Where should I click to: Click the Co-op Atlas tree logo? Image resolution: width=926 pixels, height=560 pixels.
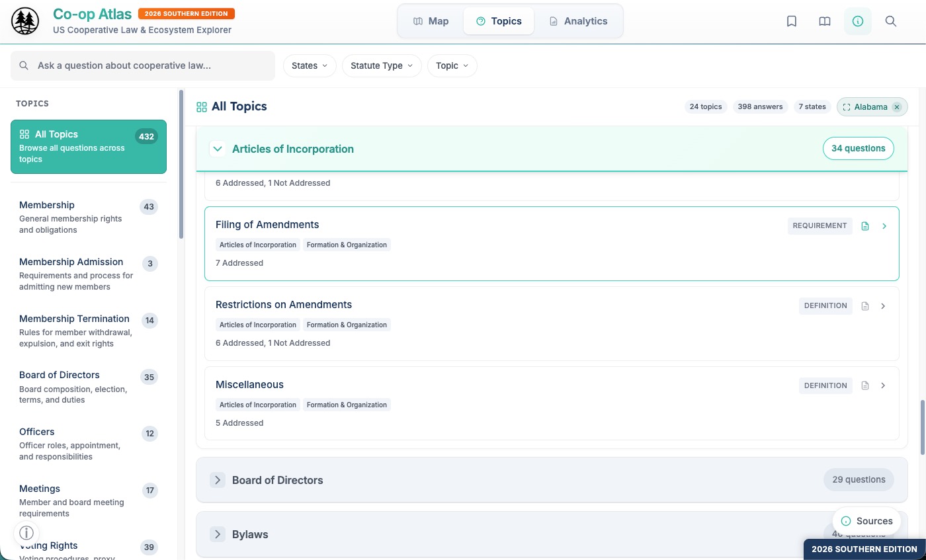tap(25, 21)
